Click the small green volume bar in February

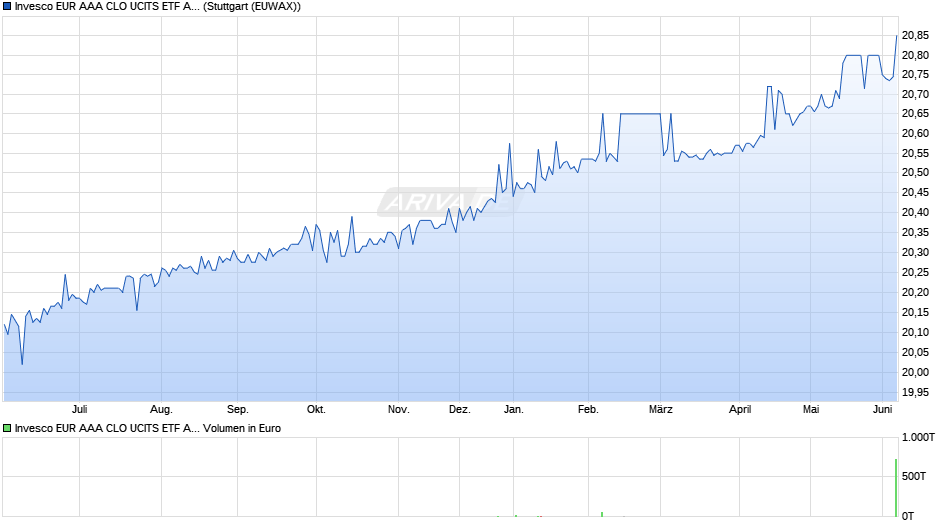tap(602, 514)
